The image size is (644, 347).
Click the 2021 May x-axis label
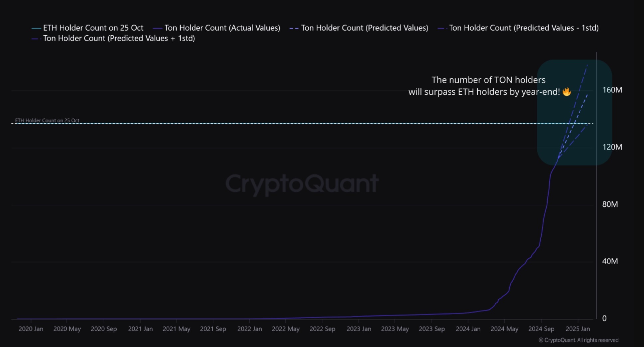176,329
